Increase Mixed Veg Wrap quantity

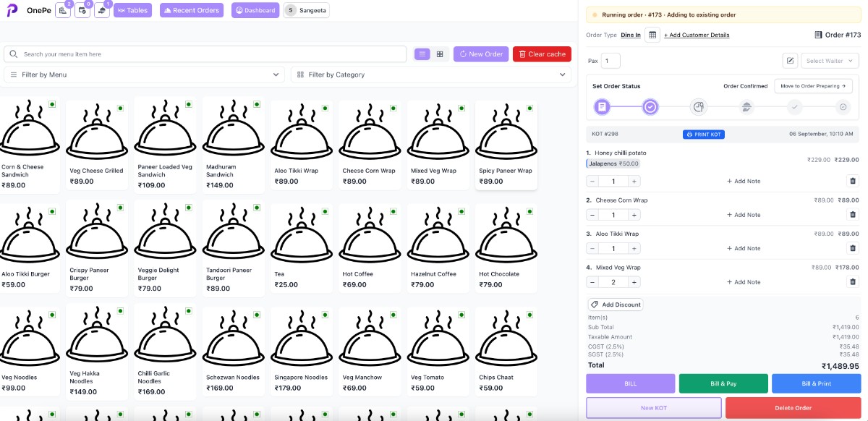[x=634, y=282]
